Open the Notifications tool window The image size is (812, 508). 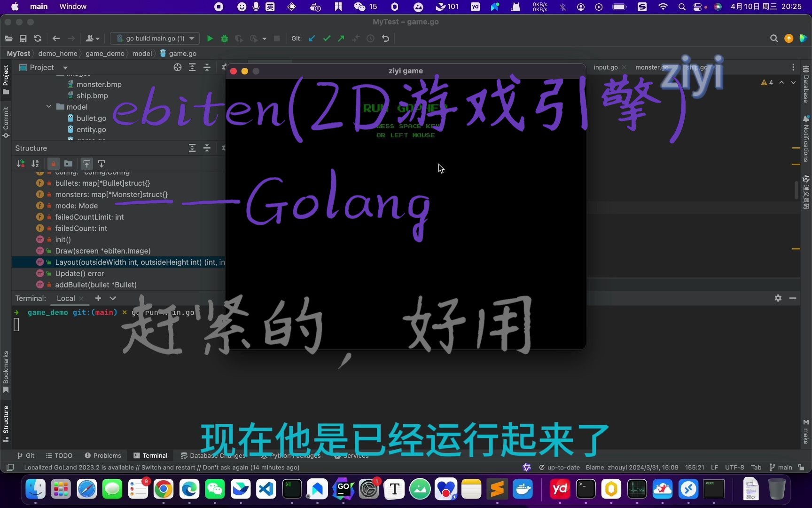[x=806, y=139]
